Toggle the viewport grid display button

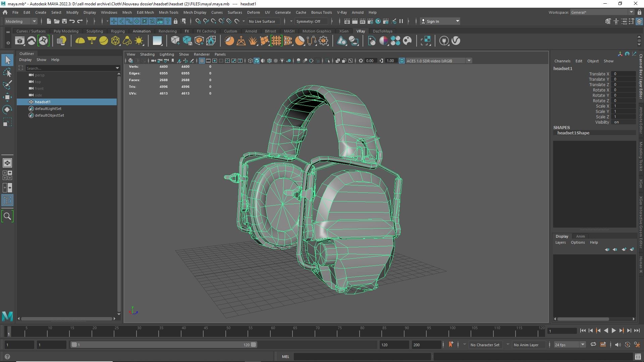tap(202, 61)
